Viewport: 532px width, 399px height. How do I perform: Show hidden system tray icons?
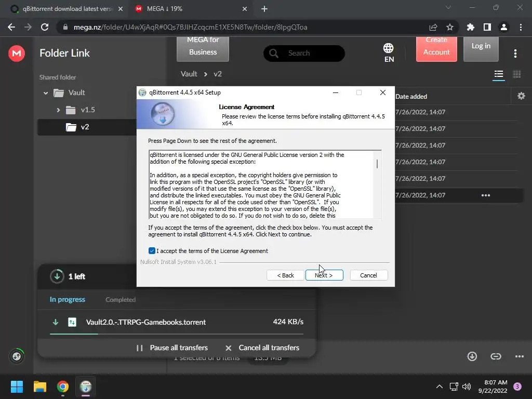[x=440, y=387]
